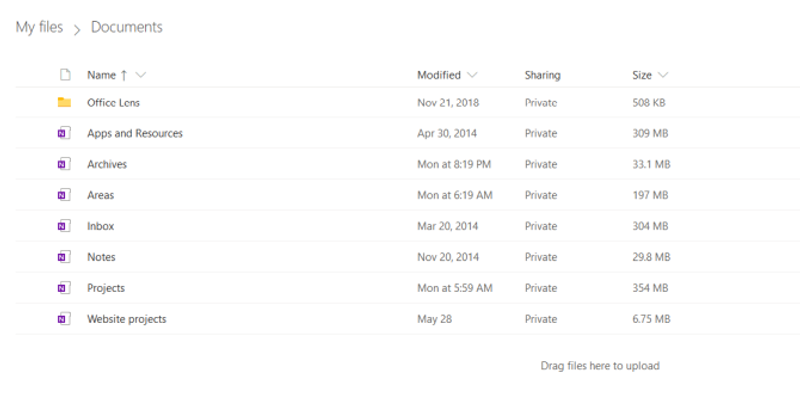This screenshot has height=418, width=800.
Task: Expand the Name column dropdown chevron
Action: [x=141, y=75]
